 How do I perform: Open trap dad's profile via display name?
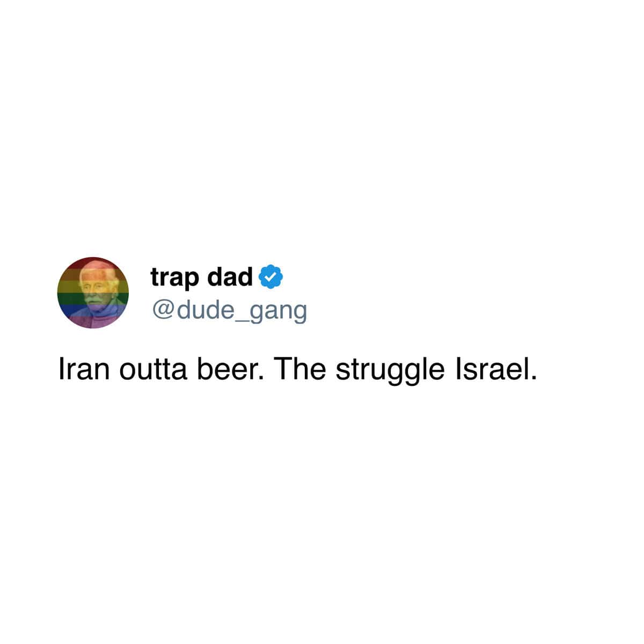[201, 278]
